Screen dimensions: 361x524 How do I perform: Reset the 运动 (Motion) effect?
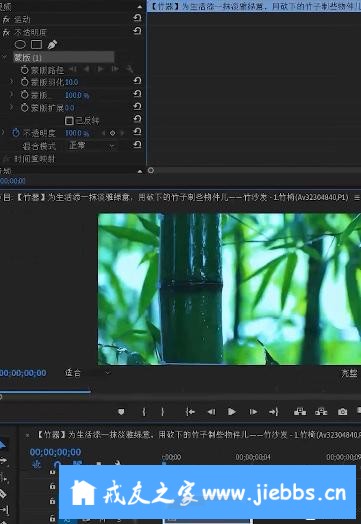pos(137,18)
